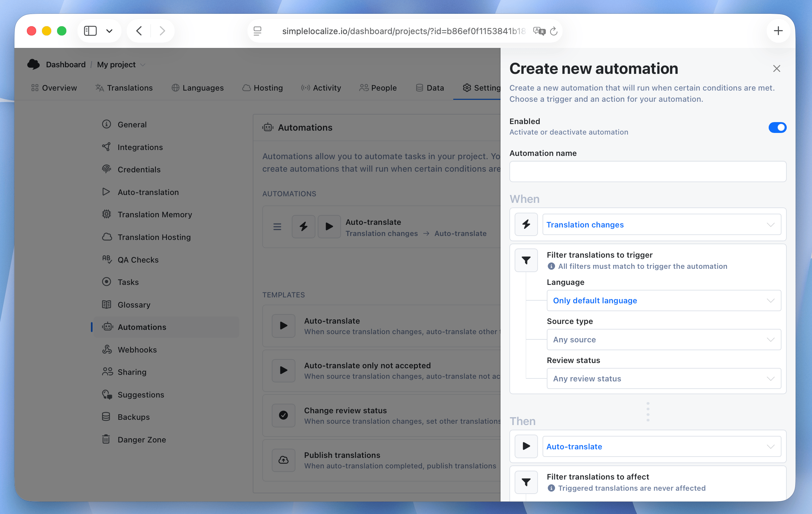This screenshot has height=514, width=812.
Task: Click the reader view icon in address bar
Action: pyautogui.click(x=258, y=31)
